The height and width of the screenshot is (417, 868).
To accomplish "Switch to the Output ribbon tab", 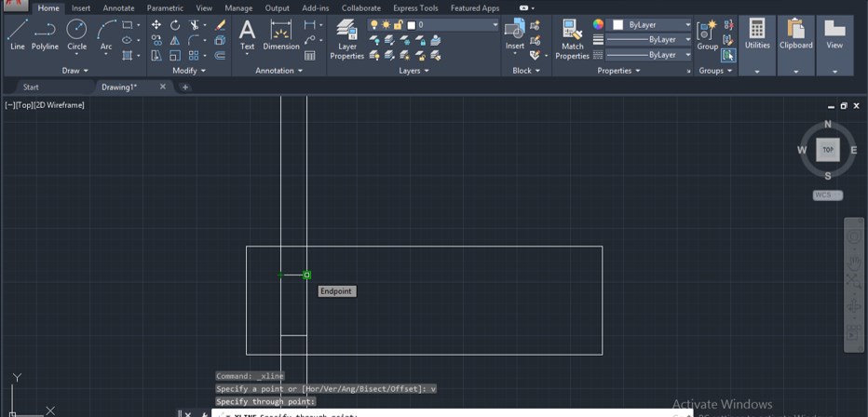I will [x=278, y=8].
